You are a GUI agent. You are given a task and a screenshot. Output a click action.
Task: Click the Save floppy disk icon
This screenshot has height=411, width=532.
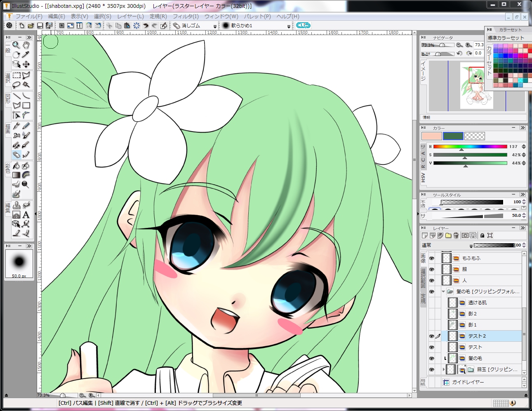(40, 26)
